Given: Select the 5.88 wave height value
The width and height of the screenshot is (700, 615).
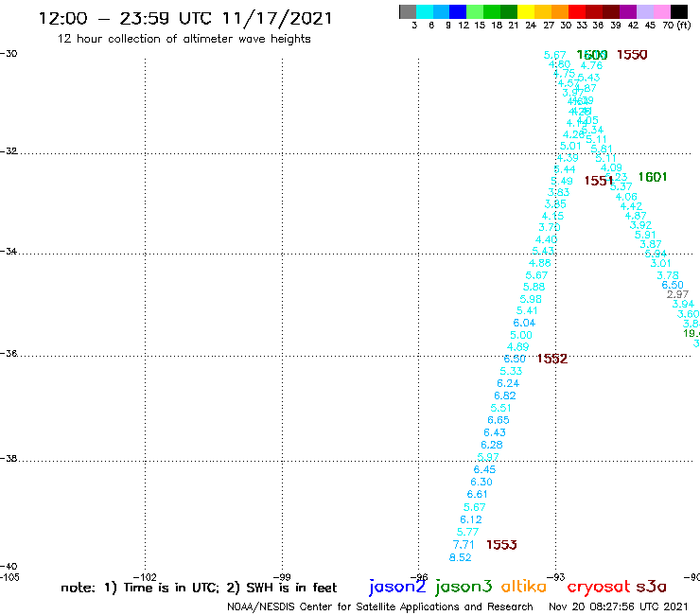Looking at the screenshot, I should pos(534,287).
